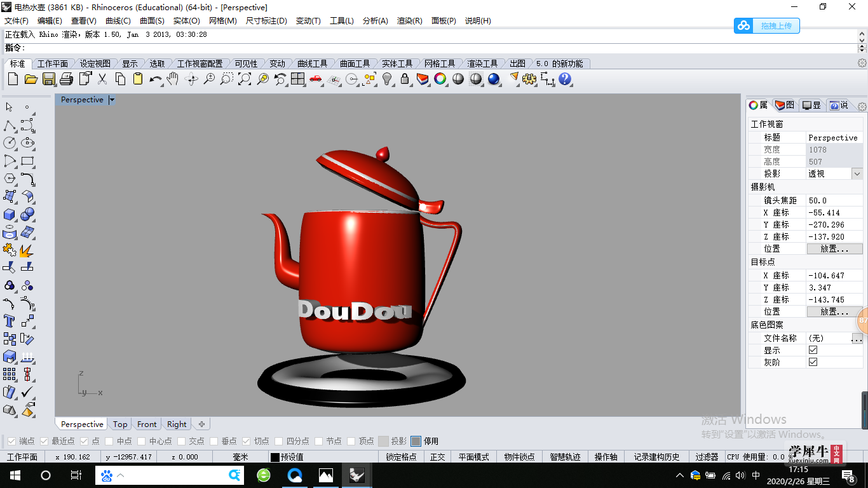Switch to the 实体工具 toolbar tab
The height and width of the screenshot is (488, 868).
(397, 64)
